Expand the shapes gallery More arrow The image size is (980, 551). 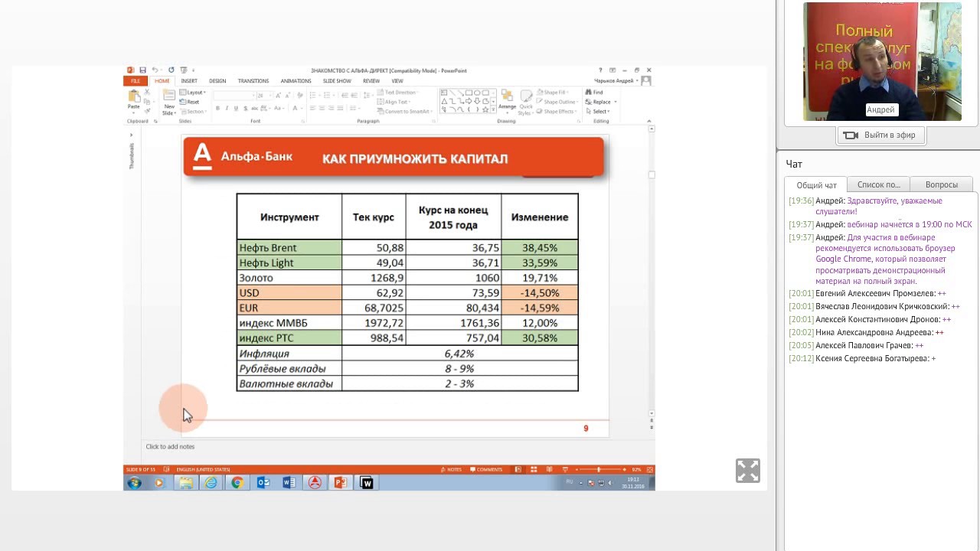[x=493, y=109]
